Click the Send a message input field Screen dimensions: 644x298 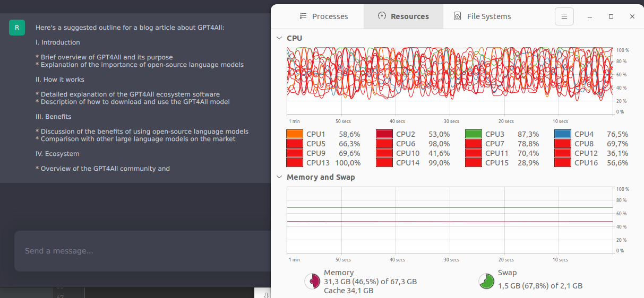tap(142, 251)
